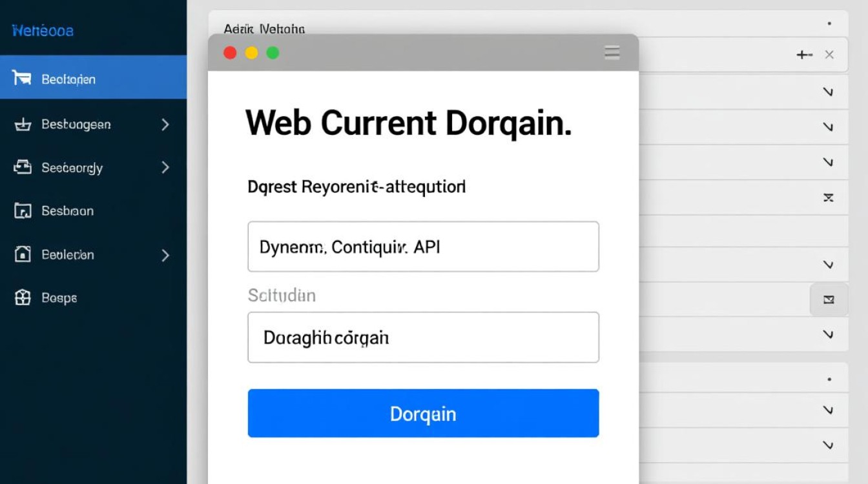This screenshot has height=484, width=868.
Task: Click the icon beside Seeteorgly
Action: point(23,168)
